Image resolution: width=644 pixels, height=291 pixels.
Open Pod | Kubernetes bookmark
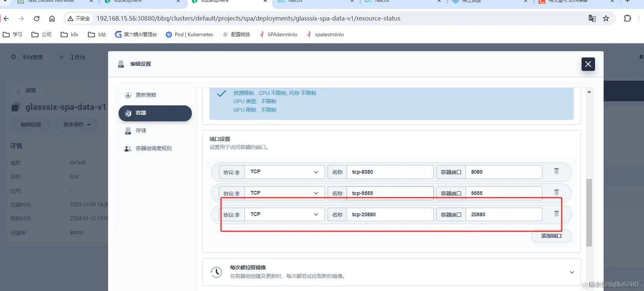189,34
